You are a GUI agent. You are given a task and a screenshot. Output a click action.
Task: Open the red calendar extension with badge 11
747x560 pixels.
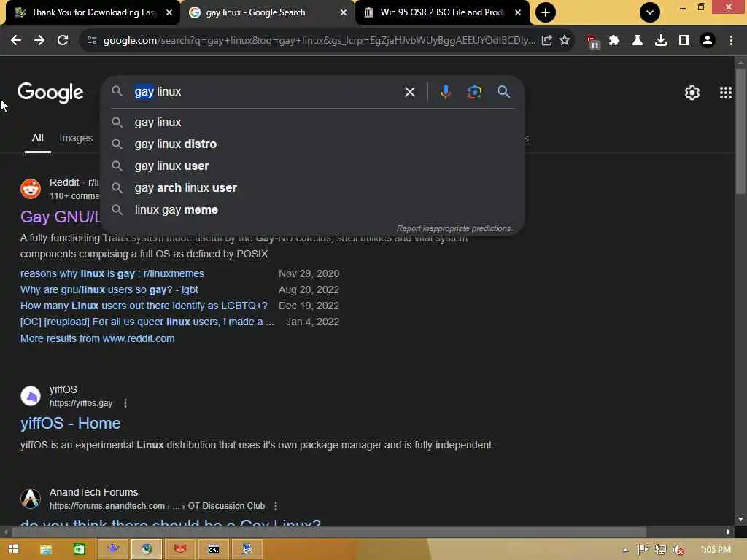[x=593, y=42]
